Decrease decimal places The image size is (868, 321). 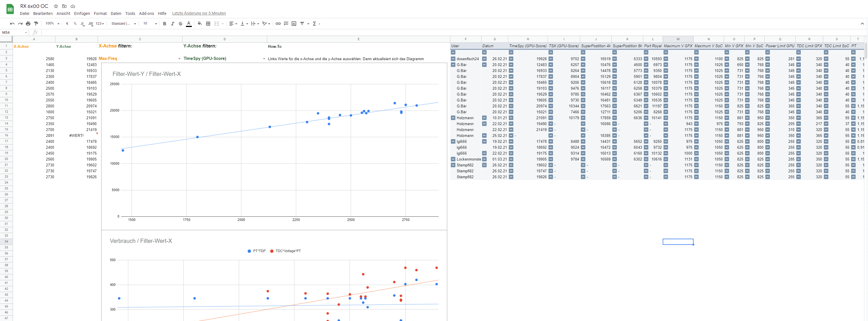pyautogui.click(x=83, y=24)
